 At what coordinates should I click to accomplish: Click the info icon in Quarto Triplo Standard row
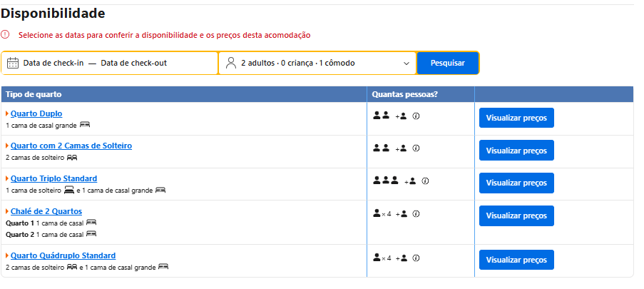pyautogui.click(x=426, y=181)
